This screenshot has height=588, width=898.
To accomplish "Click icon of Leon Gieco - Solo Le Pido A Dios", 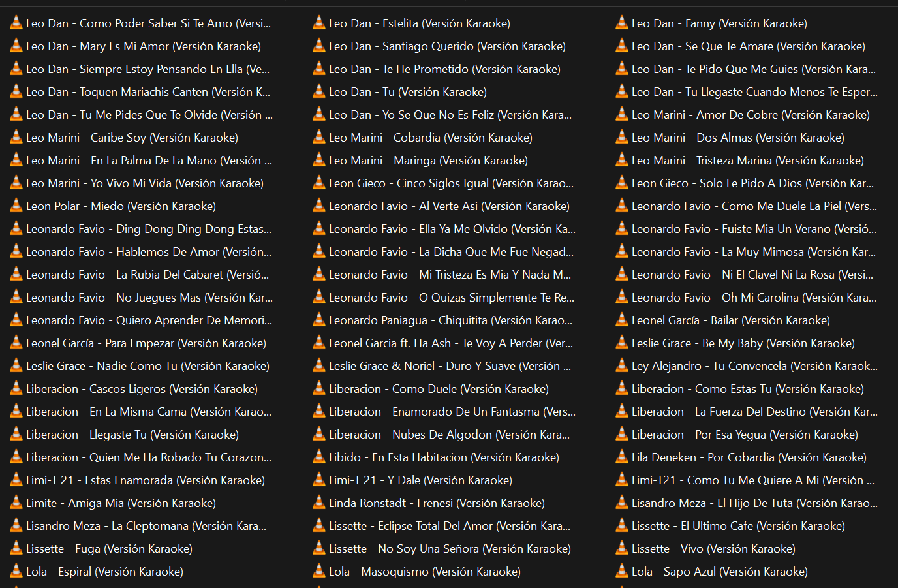I will (622, 183).
